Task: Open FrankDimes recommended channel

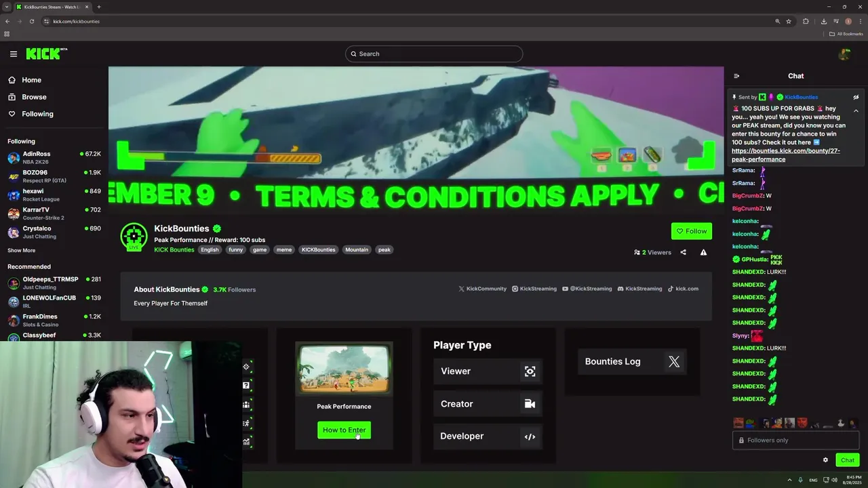Action: (54, 320)
